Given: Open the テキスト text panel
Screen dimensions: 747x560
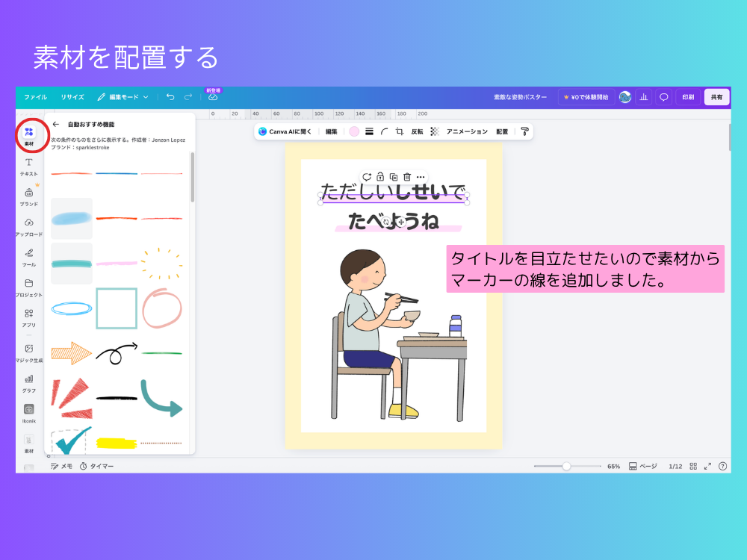Looking at the screenshot, I should coord(29,167).
